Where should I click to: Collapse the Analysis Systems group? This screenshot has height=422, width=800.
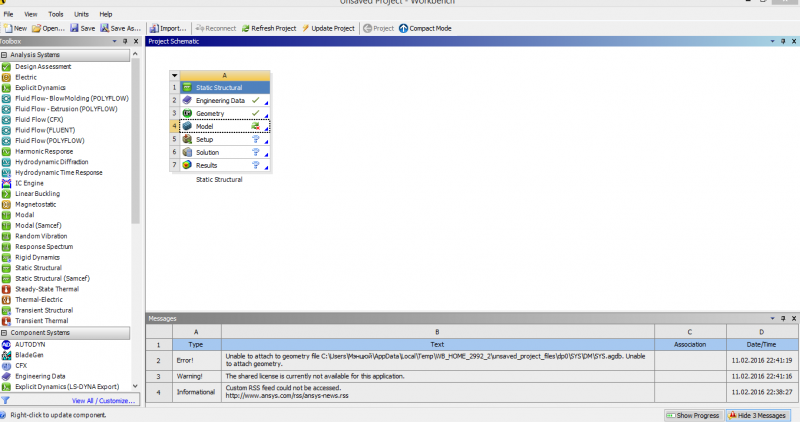click(x=4, y=55)
